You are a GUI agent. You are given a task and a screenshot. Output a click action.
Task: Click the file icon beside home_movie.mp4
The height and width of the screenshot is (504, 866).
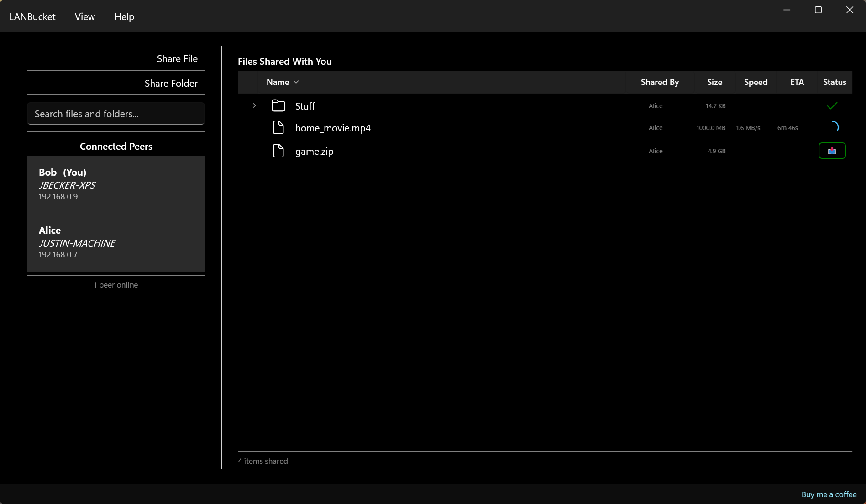click(x=278, y=127)
